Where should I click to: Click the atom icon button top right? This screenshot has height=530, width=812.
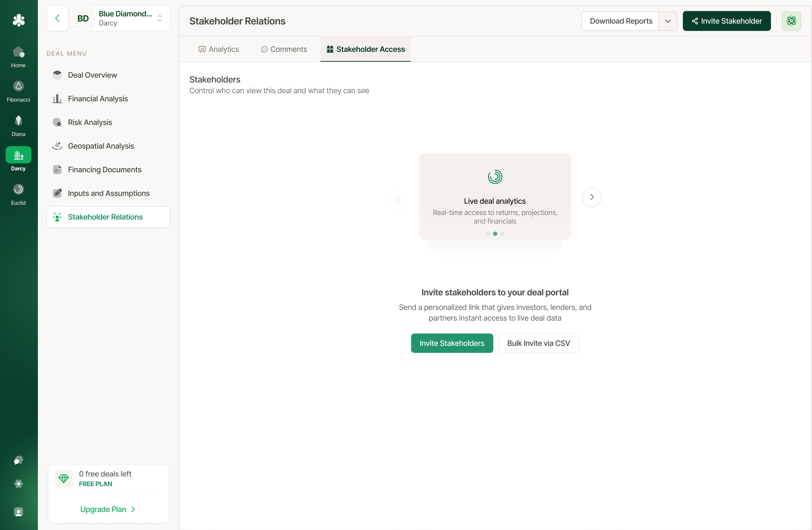(791, 21)
